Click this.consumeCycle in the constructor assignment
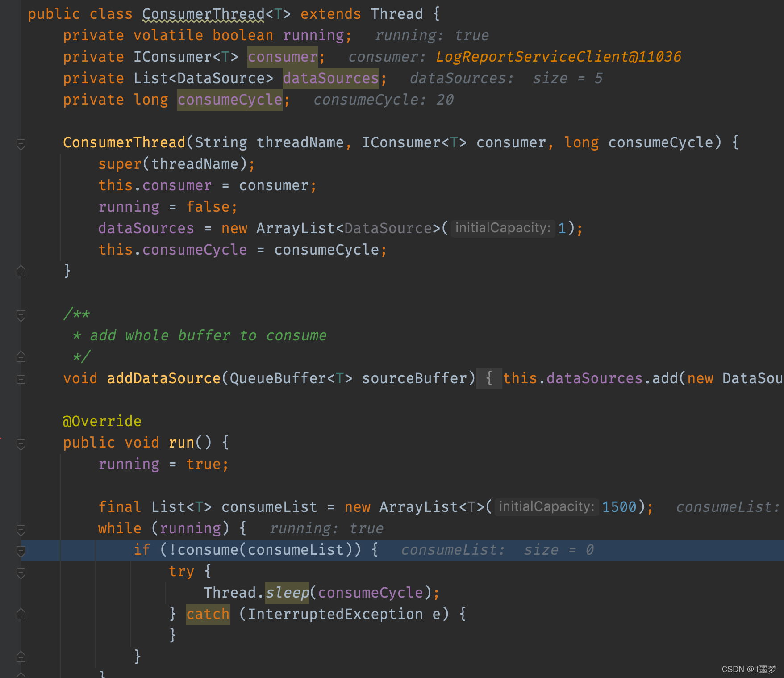 [x=172, y=250]
